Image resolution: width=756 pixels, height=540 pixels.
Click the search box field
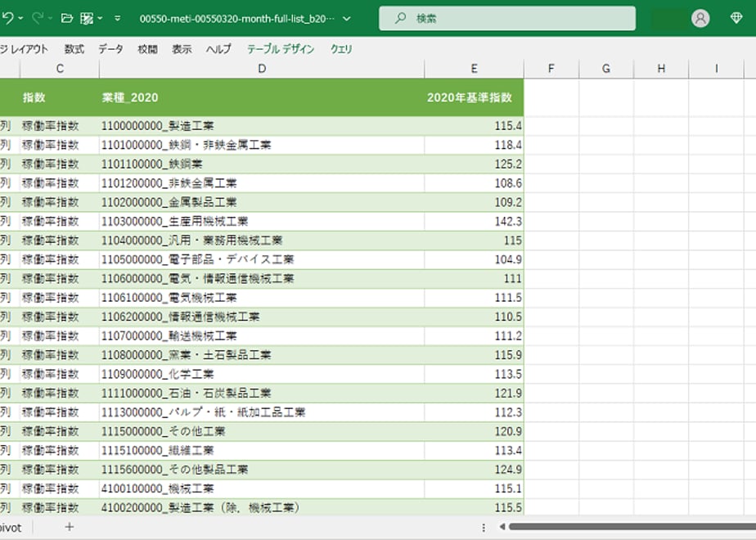(506, 18)
